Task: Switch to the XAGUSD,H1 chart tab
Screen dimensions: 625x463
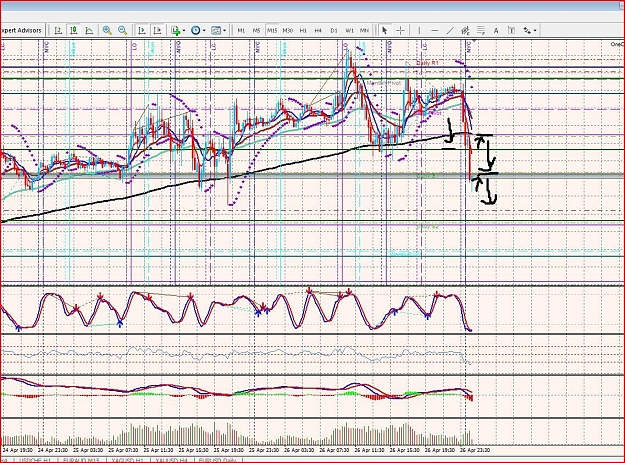Action: point(128,460)
